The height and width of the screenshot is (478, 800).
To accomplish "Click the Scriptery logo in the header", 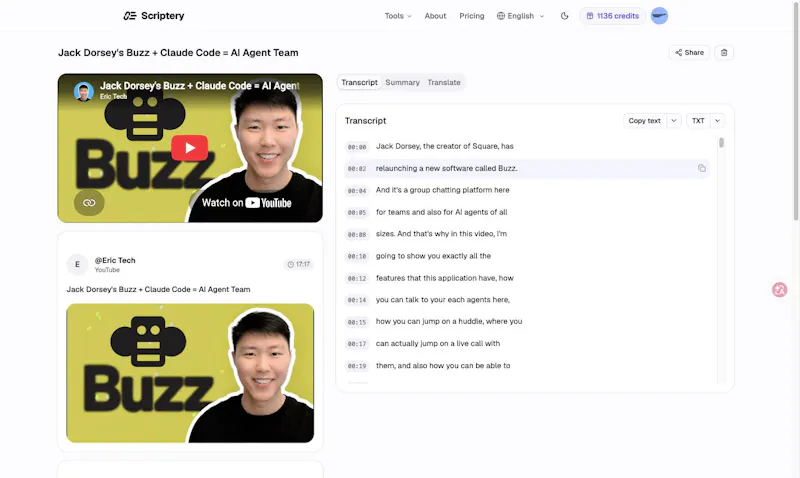I will (x=154, y=16).
